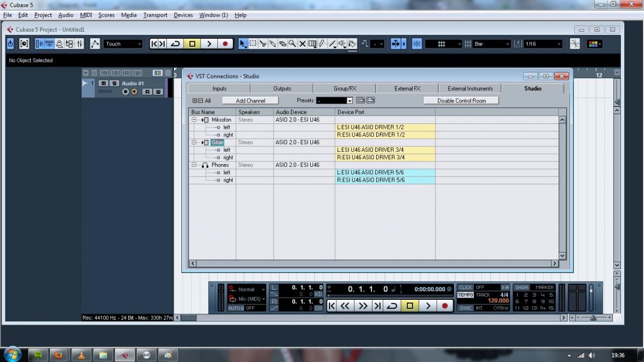Screen dimensions: 644x362
Task: Open the Mixer from toolbar icon
Action: tap(80, 44)
